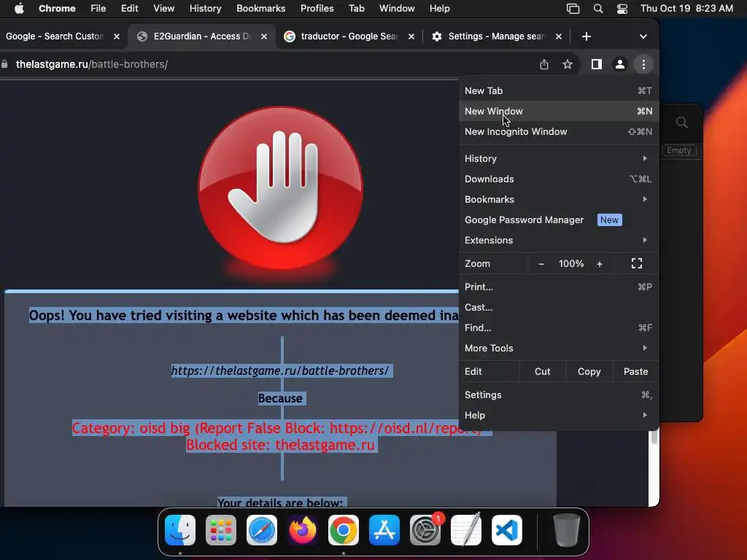
Task: Open the Apple menu
Action: (x=19, y=9)
